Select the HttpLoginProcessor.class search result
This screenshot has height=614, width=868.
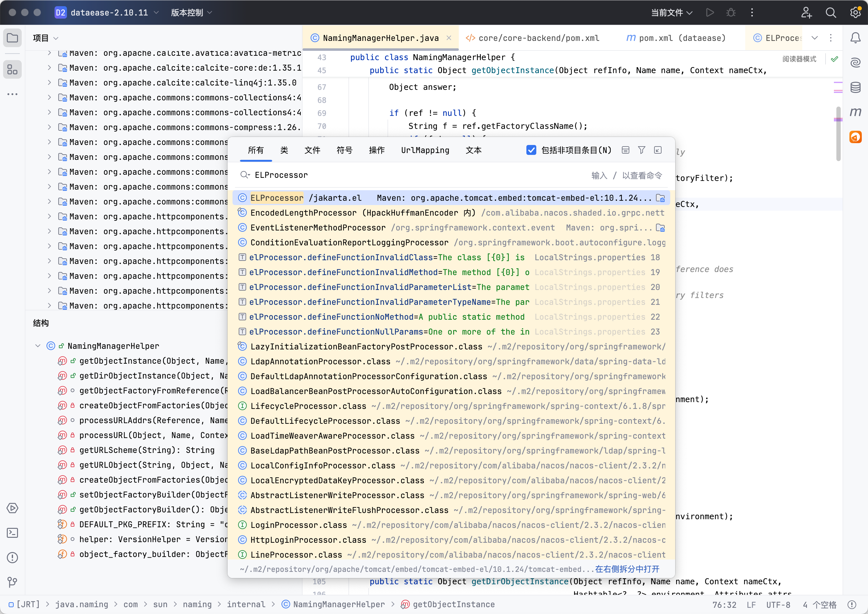click(x=451, y=540)
